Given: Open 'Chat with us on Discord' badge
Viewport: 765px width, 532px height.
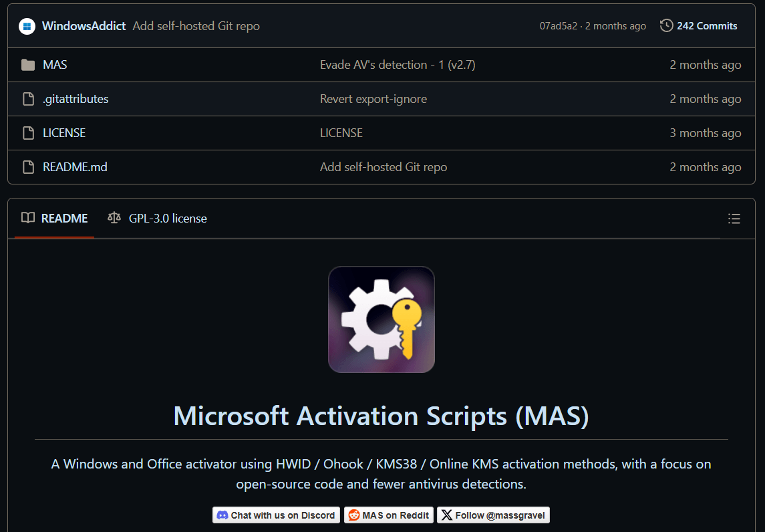Looking at the screenshot, I should [276, 515].
